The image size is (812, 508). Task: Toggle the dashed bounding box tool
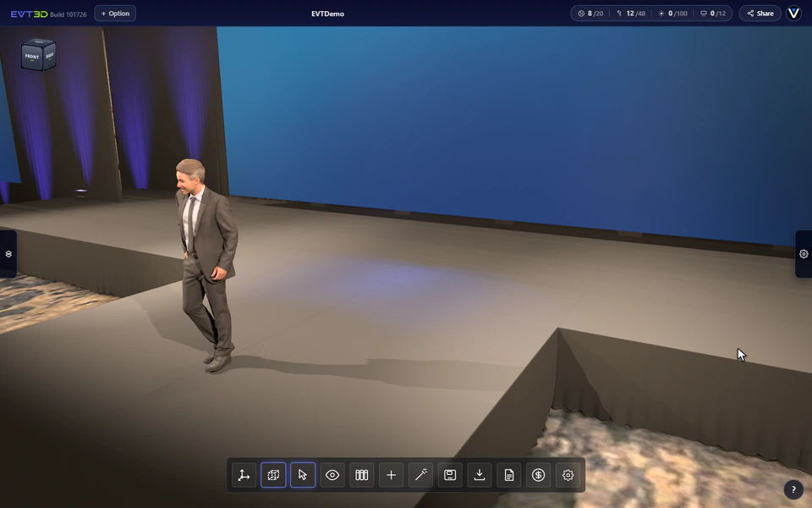273,475
